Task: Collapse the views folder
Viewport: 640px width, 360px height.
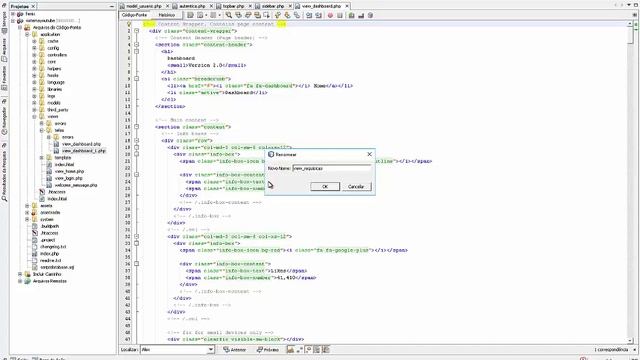Action: point(34,117)
